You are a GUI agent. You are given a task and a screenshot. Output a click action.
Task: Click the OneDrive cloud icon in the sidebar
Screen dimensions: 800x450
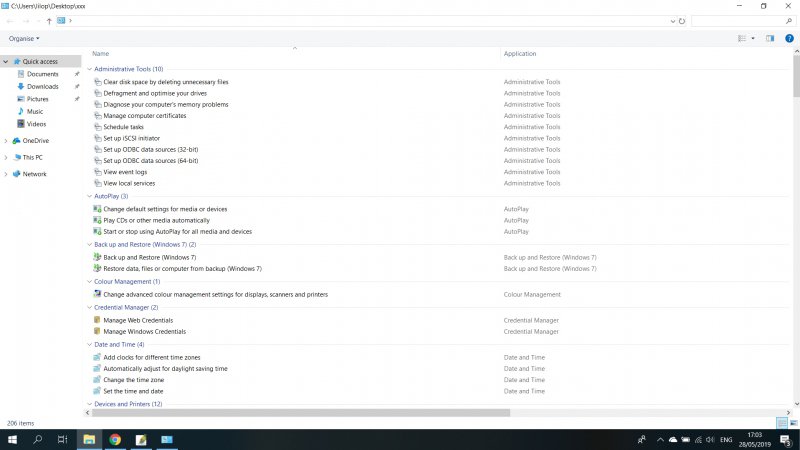[16, 141]
